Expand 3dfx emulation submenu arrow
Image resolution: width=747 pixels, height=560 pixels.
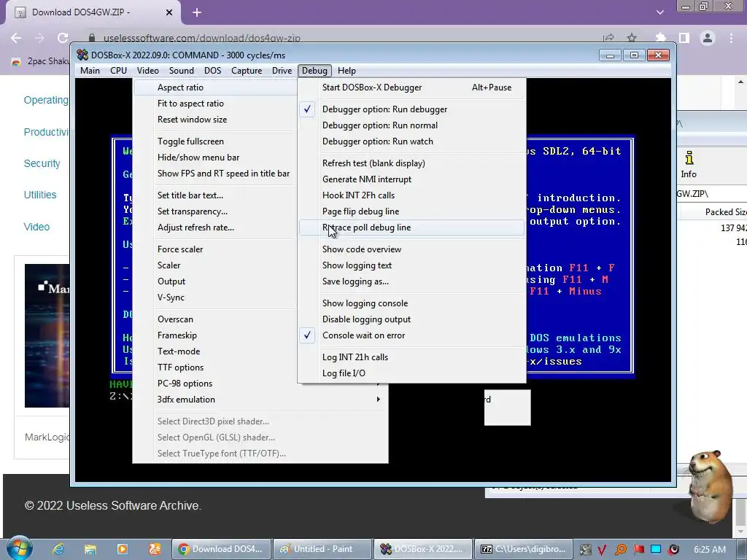point(379,400)
